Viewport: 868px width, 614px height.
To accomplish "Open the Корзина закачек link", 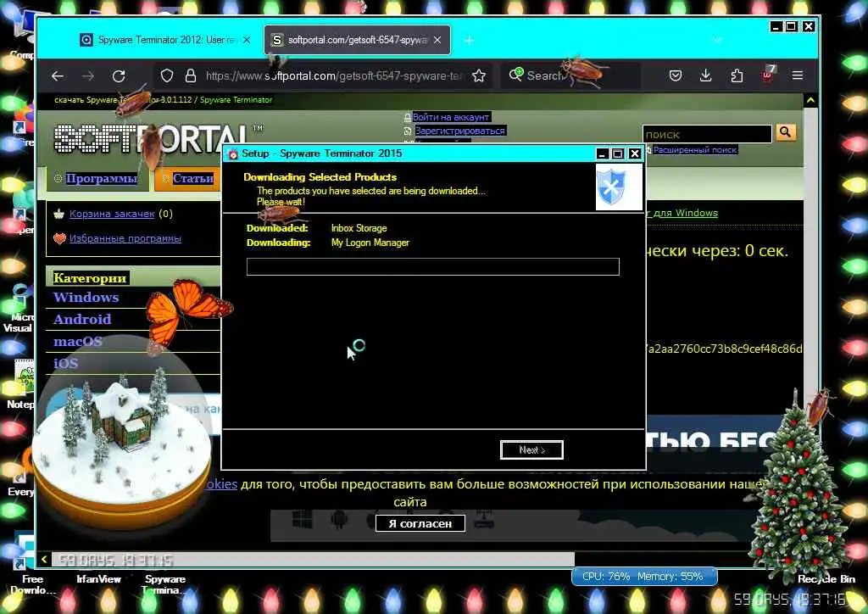I will click(x=112, y=214).
